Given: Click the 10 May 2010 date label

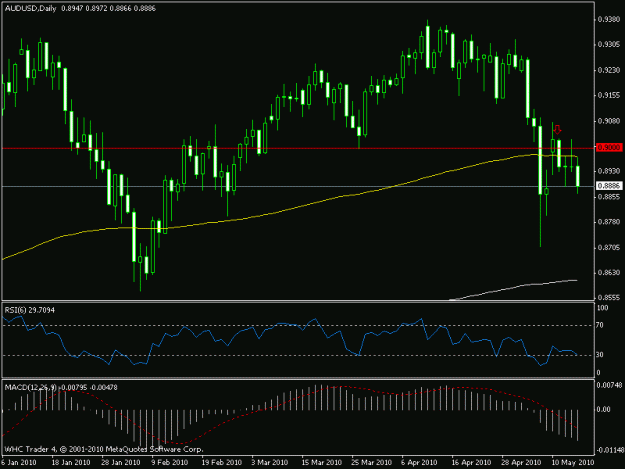Looking at the screenshot, I should click(573, 463).
